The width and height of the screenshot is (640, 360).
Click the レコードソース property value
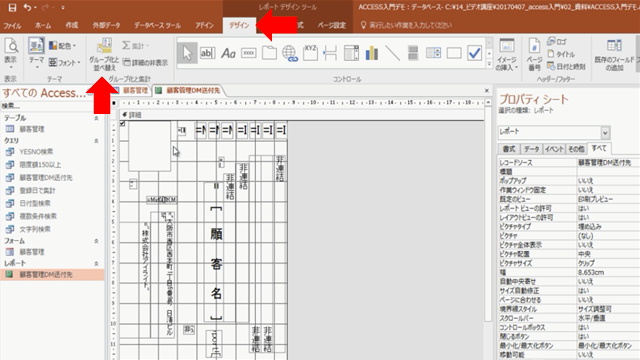[608, 162]
